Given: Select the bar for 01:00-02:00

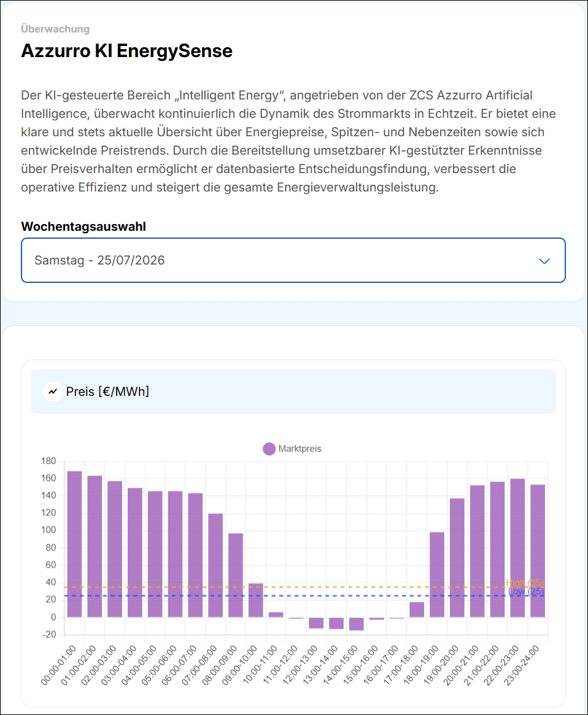Looking at the screenshot, I should 95,546.
